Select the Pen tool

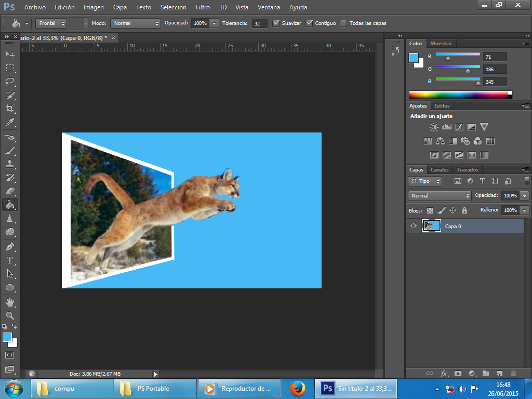10,246
